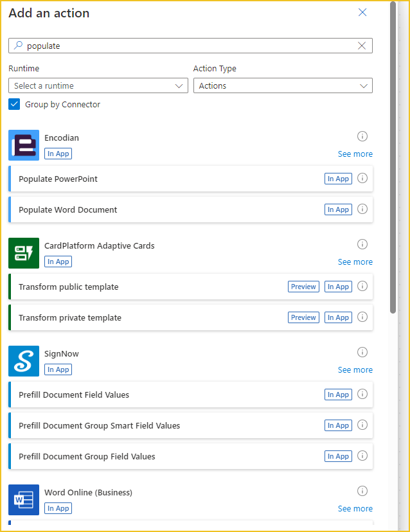Select Transform private template action
Viewport: 410px width, 532px height.
coord(190,317)
